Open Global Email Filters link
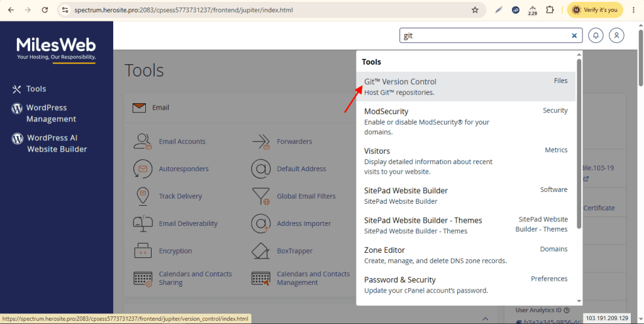The image size is (644, 324). [306, 196]
